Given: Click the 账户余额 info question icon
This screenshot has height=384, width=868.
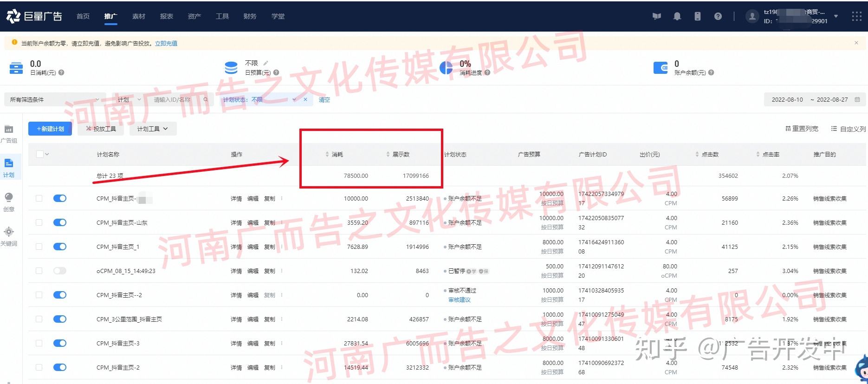Looking at the screenshot, I should click(x=711, y=72).
